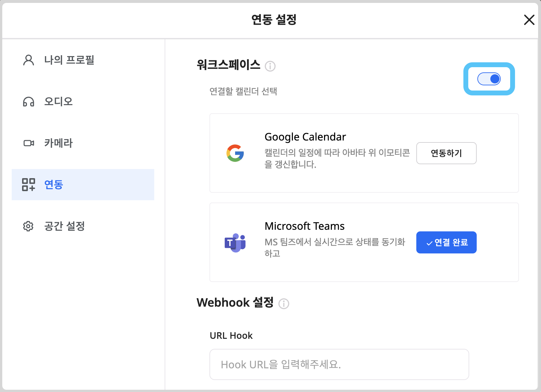Click the gear icon beside 공간 설정
The height and width of the screenshot is (392, 541).
[29, 226]
